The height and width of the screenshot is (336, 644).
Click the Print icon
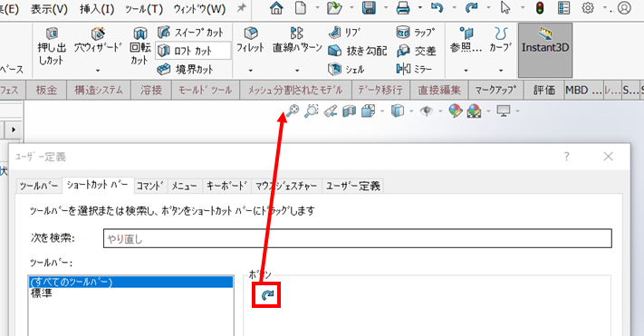pos(403,8)
